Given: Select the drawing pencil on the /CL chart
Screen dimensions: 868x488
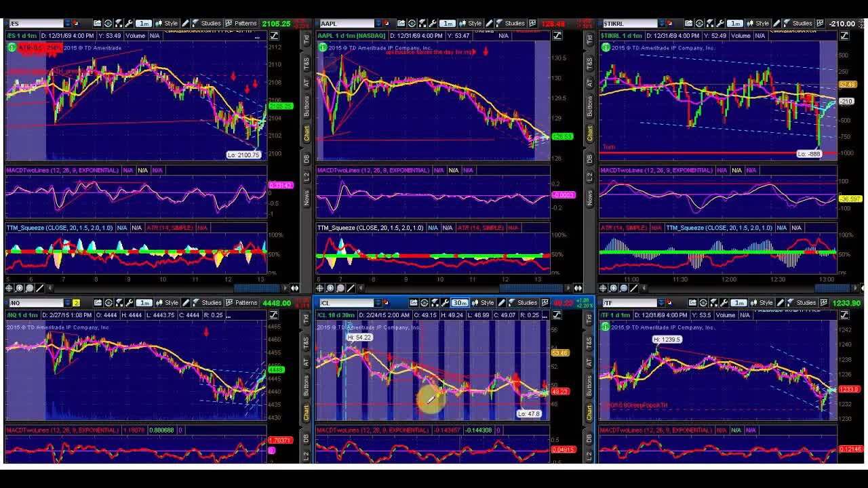Looking at the screenshot, I should [502, 303].
